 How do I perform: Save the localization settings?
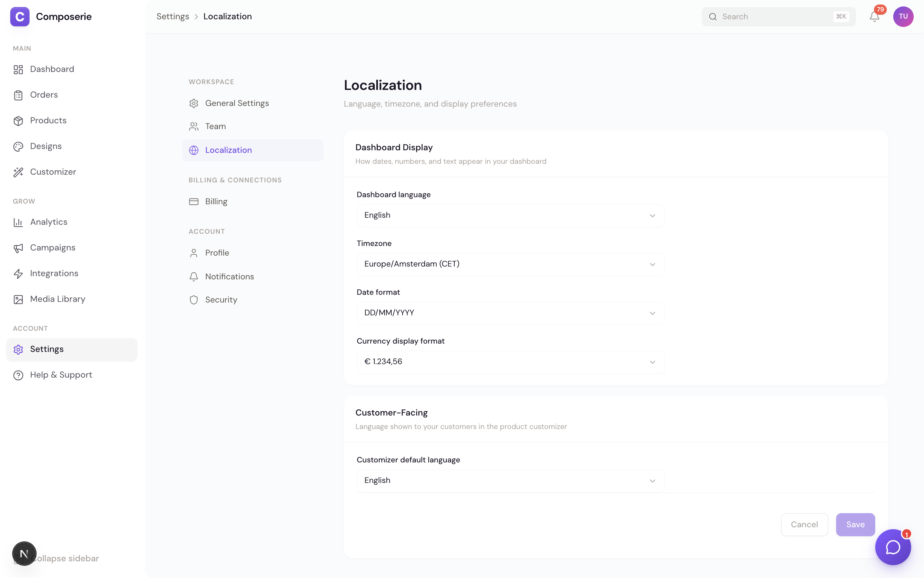tap(855, 524)
